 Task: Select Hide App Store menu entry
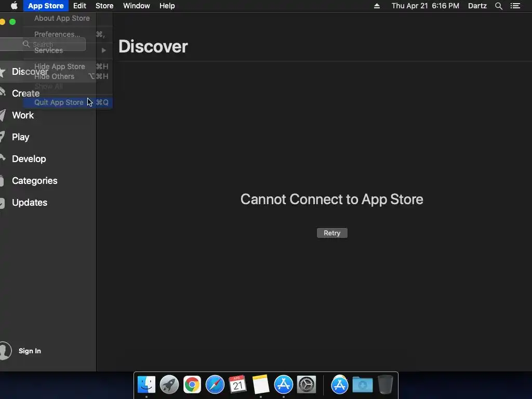point(68,66)
